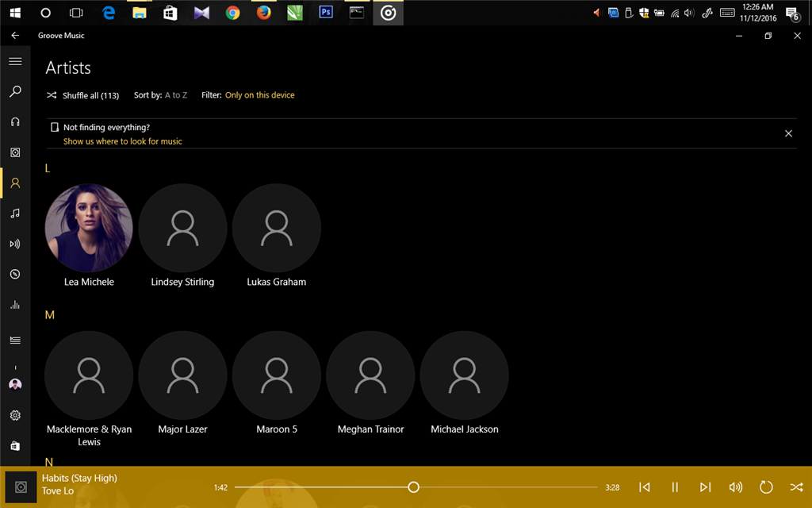This screenshot has width=812, height=508.
Task: Switch to Google Chrome on taskbar
Action: 232,13
